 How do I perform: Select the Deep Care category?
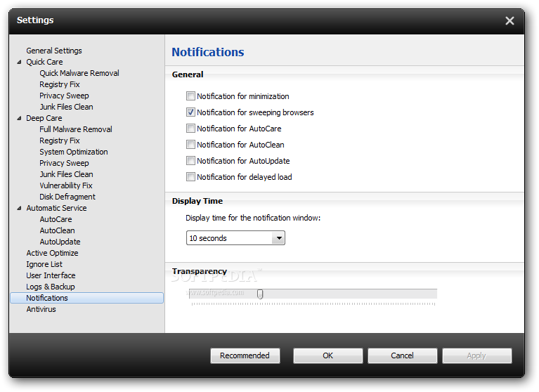point(44,118)
